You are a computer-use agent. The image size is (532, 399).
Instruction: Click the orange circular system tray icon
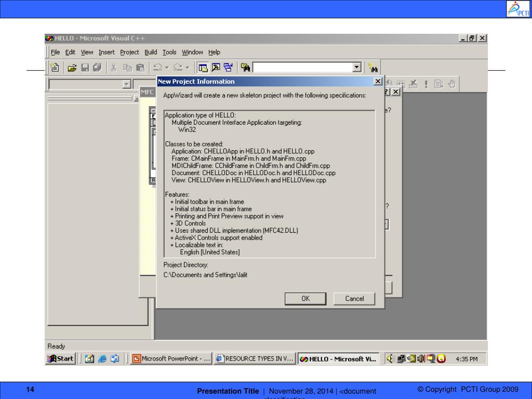point(441,358)
